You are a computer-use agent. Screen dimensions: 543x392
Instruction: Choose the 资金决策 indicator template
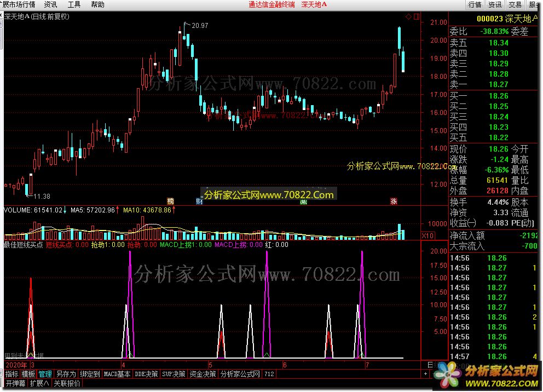(x=203, y=374)
